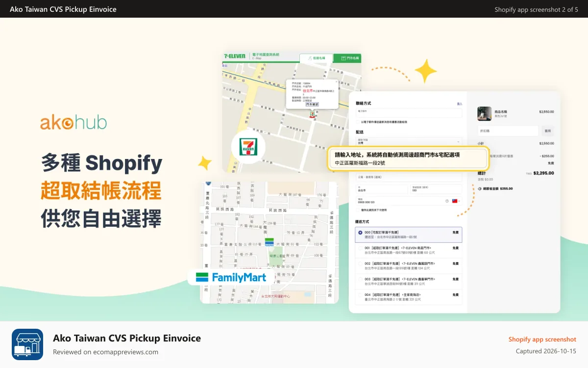The image size is (588, 368).
Task: Click the product thumbnail in order summary
Action: 484,114
